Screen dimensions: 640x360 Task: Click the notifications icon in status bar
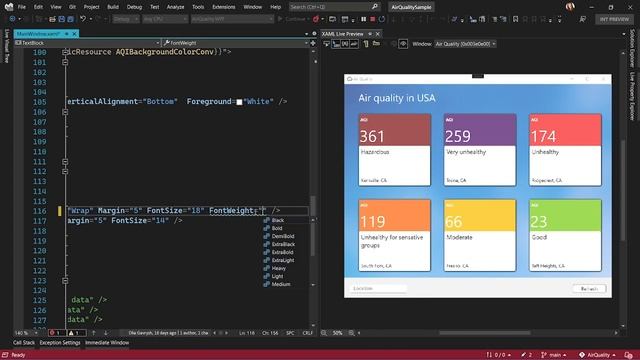tap(629, 355)
